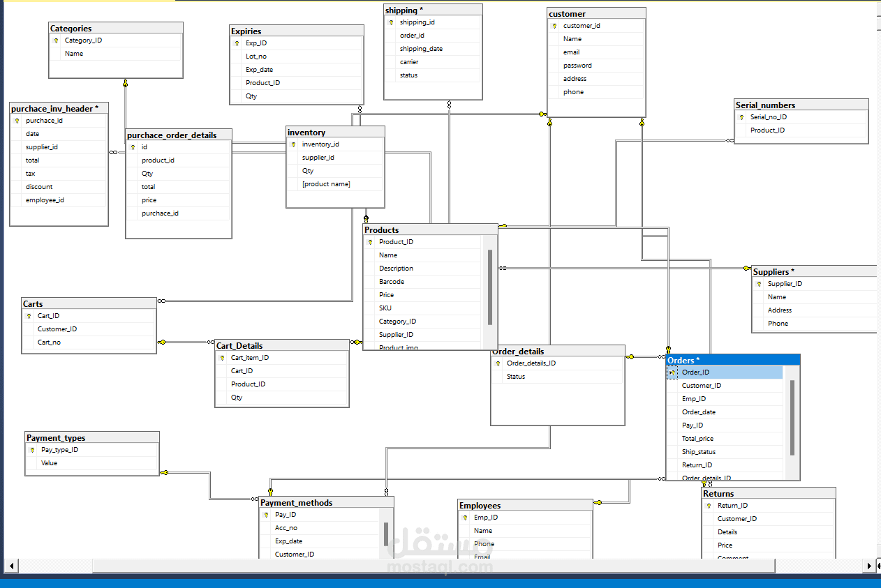Select the Acc_no column in Payment_methods
Image resolution: width=881 pixels, height=588 pixels.
320,528
